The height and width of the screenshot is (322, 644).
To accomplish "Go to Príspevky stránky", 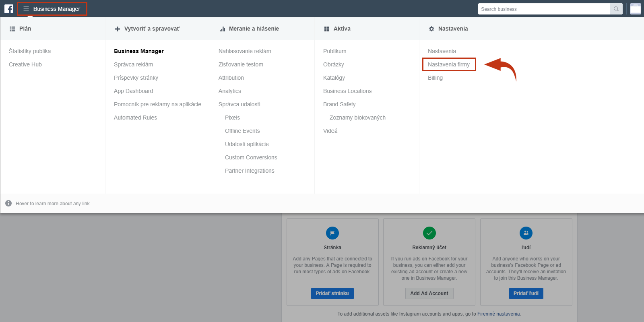I will 136,78.
